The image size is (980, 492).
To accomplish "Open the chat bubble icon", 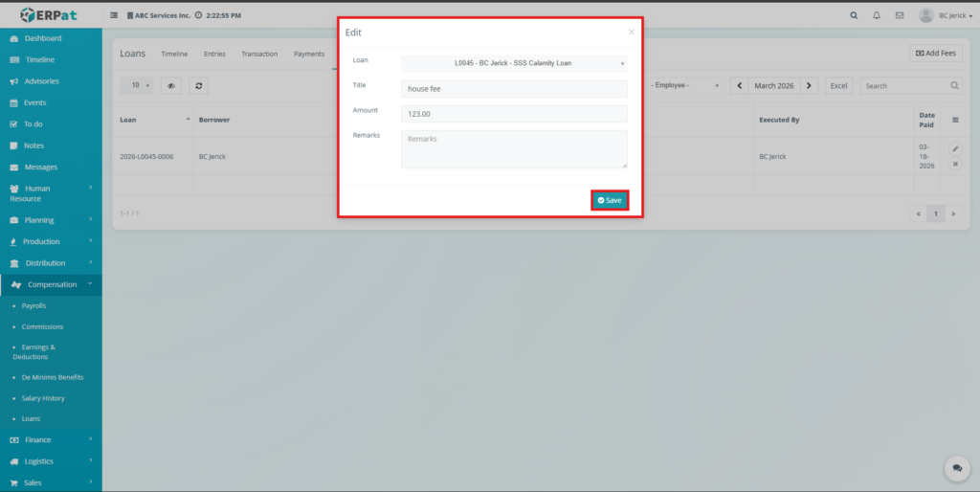I will 956,468.
